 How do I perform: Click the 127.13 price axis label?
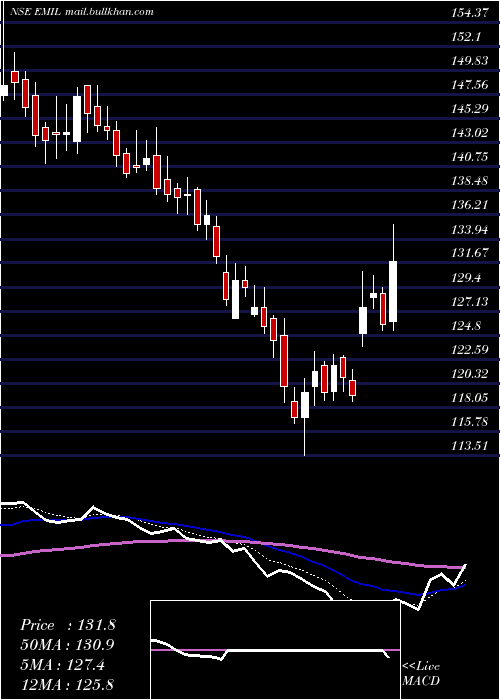click(x=469, y=302)
